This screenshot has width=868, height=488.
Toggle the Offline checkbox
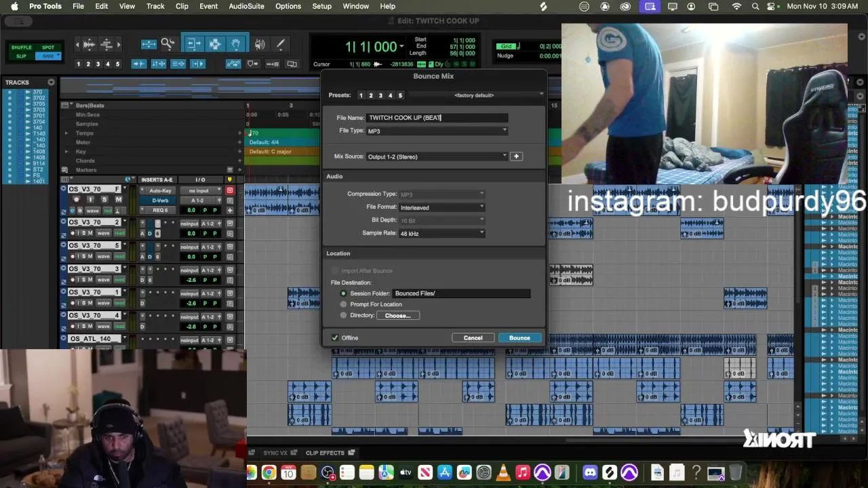click(335, 338)
